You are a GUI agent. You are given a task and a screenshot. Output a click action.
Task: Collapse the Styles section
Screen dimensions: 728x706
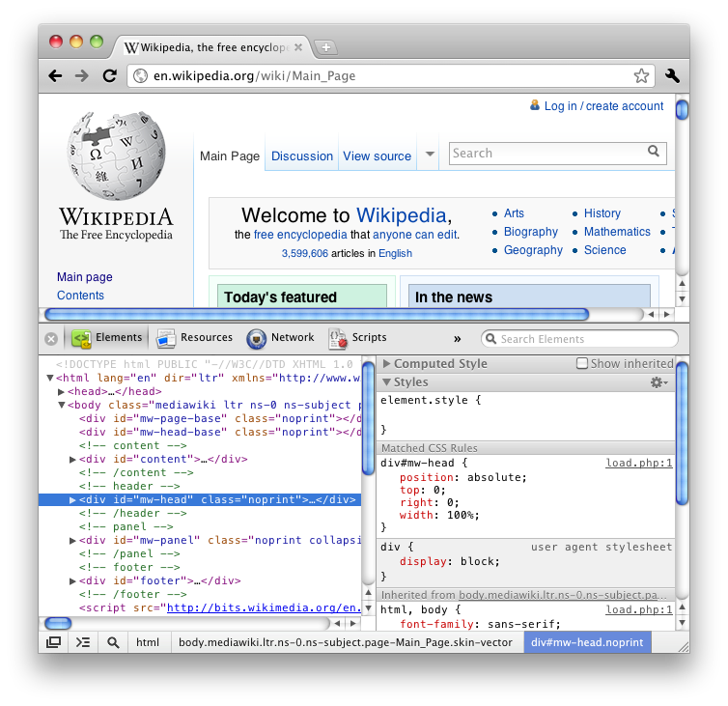pyautogui.click(x=386, y=382)
